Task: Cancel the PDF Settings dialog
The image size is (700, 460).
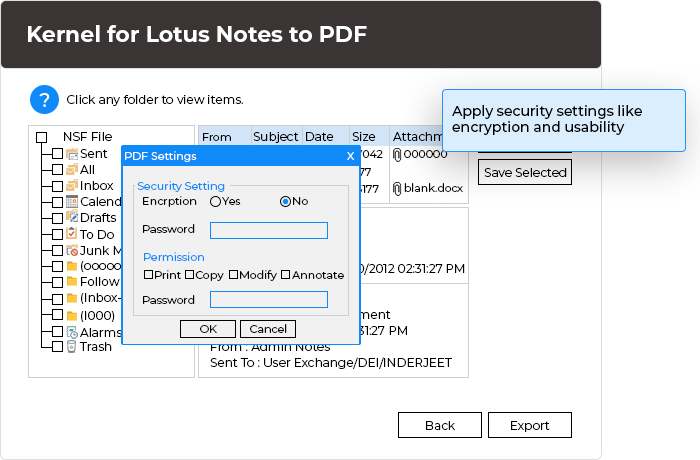Action: pos(268,329)
